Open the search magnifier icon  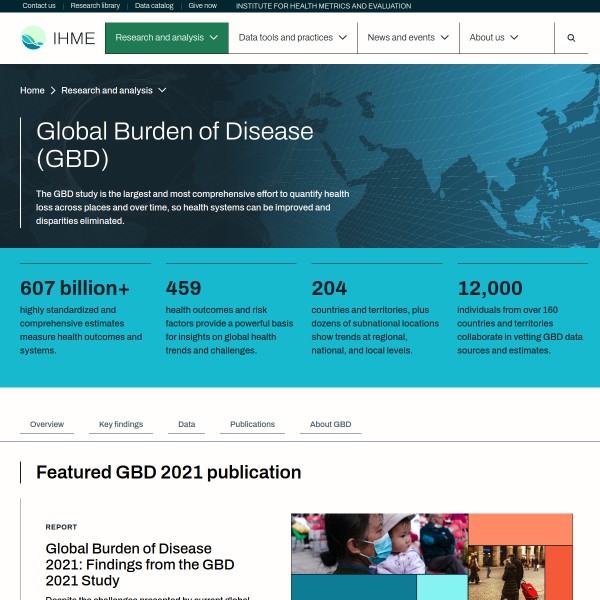coord(571,38)
